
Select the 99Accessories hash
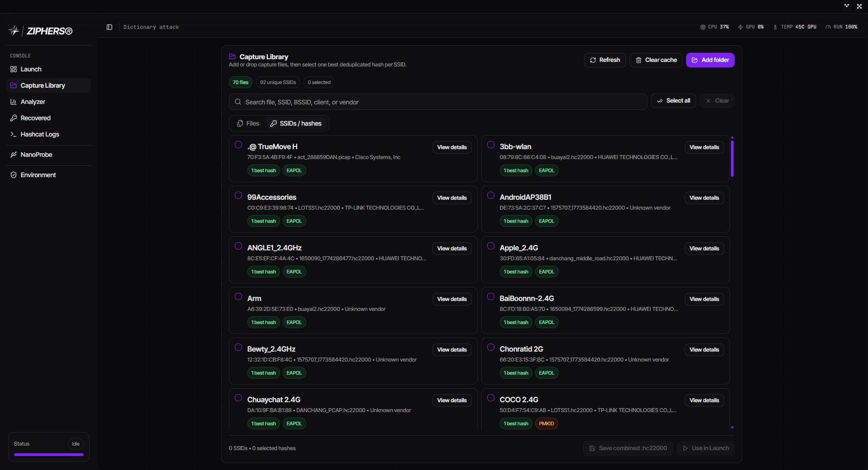(238, 195)
